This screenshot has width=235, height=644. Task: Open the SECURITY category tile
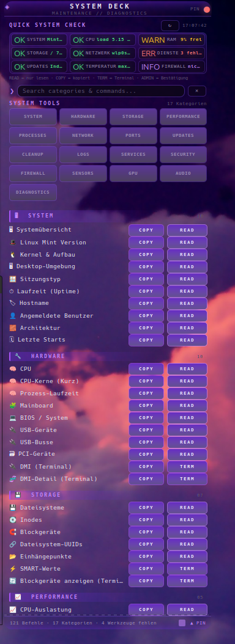183,155
